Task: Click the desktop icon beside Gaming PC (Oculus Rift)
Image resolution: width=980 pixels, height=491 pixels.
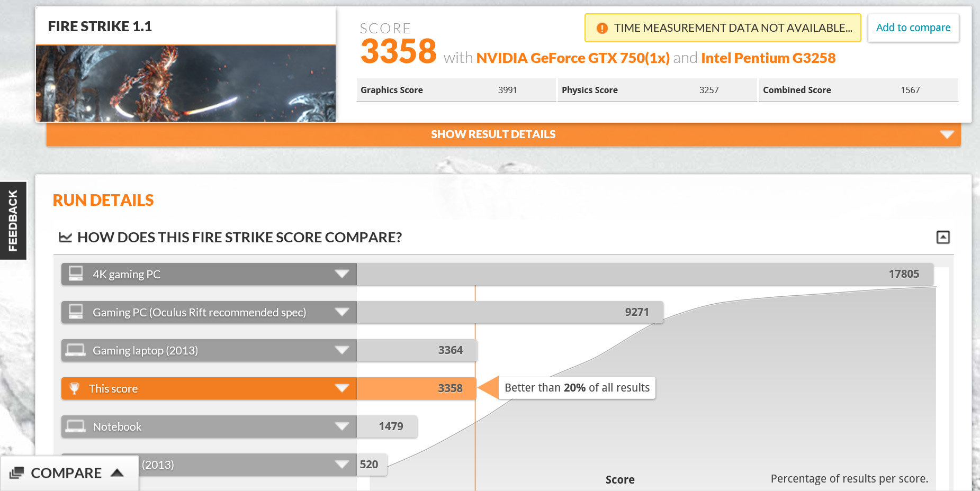Action: click(x=76, y=312)
